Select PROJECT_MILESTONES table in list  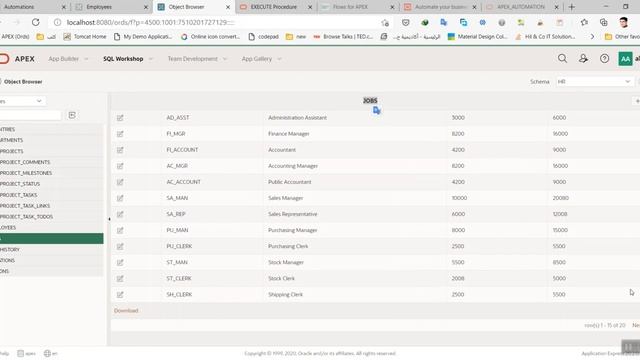51,173
